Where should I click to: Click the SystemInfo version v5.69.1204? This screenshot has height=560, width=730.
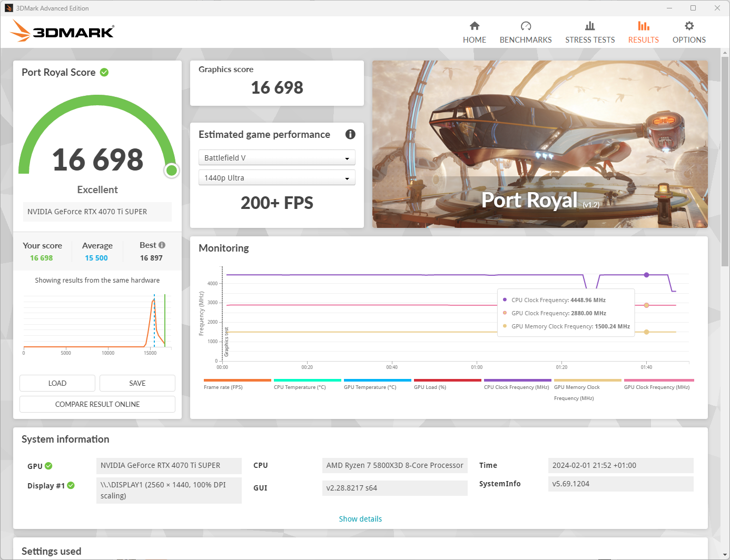click(621, 484)
